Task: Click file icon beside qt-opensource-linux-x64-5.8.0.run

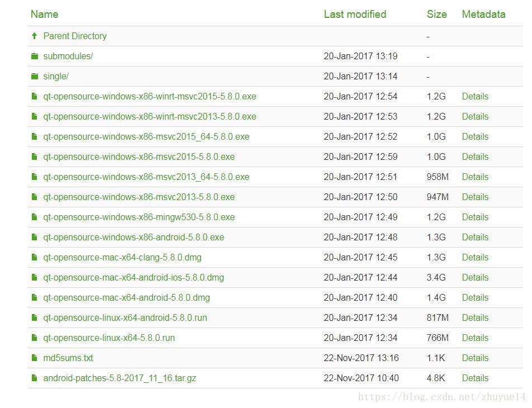Action: pos(34,338)
